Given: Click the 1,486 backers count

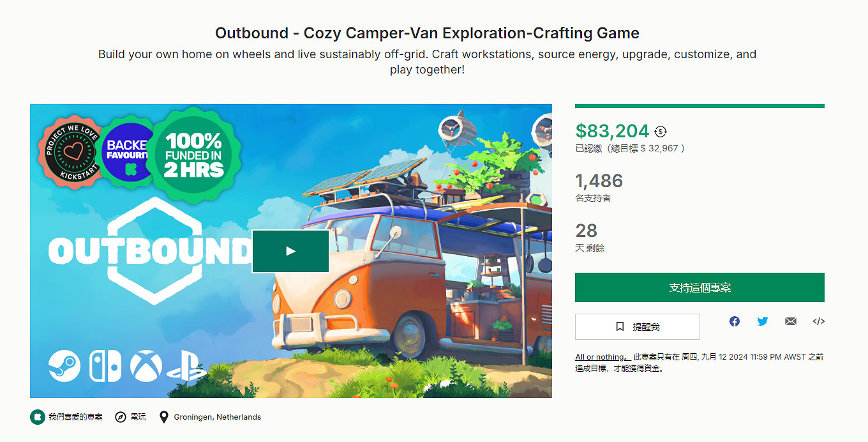Looking at the screenshot, I should pyautogui.click(x=599, y=181).
